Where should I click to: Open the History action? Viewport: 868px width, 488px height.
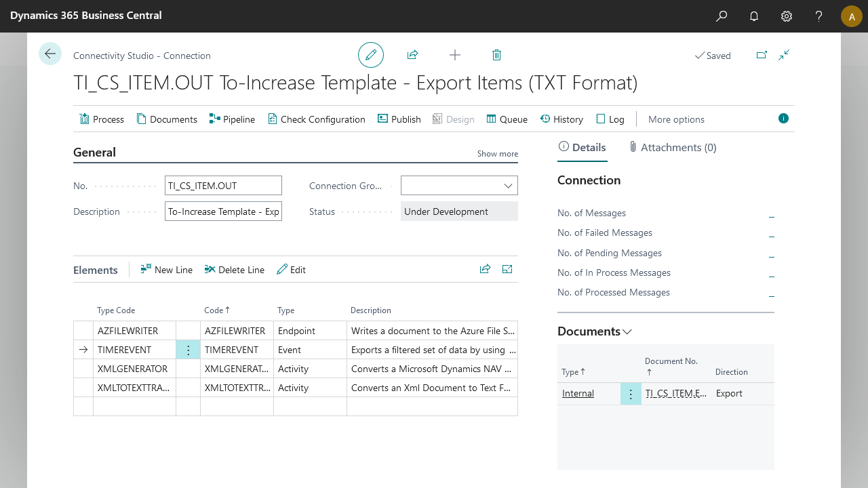[561, 119]
